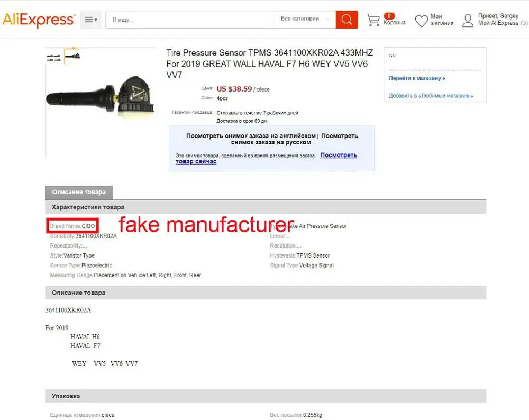Click 'Добавить в «Любимые магазины»' link
The width and height of the screenshot is (529, 420).
point(431,96)
